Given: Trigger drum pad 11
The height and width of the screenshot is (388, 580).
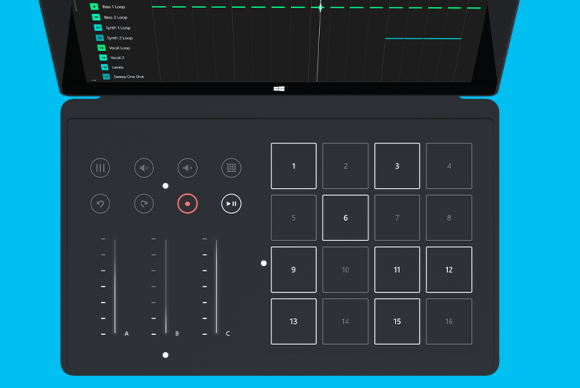Looking at the screenshot, I should [x=397, y=270].
